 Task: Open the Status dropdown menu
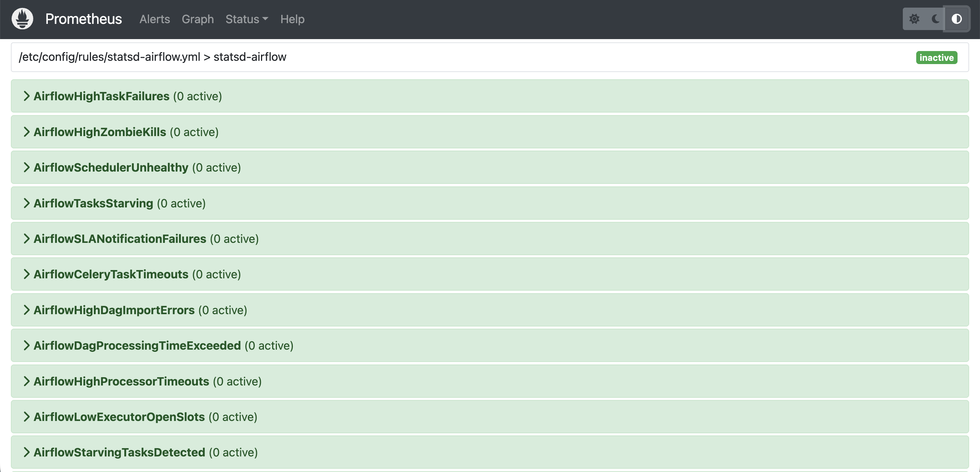tap(246, 19)
